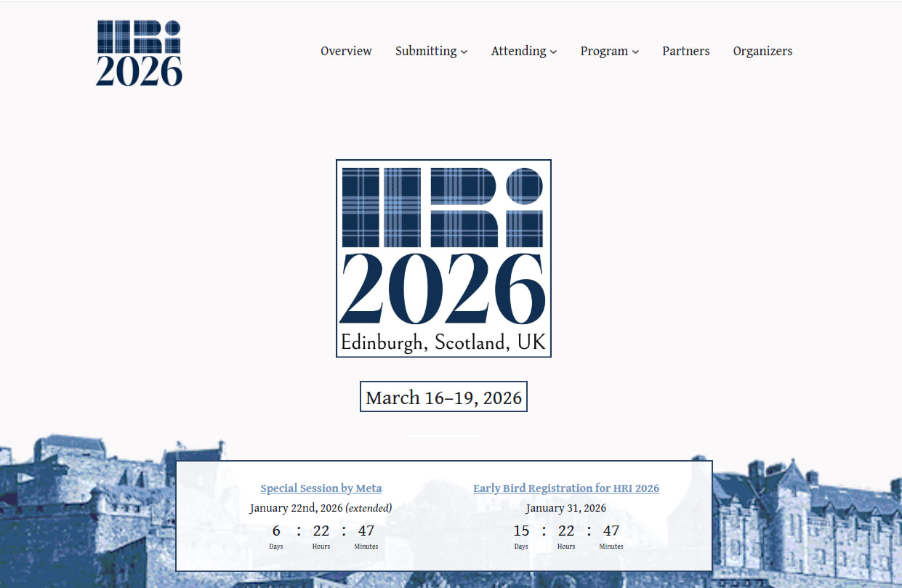Click the Attending menu label text

click(x=518, y=51)
